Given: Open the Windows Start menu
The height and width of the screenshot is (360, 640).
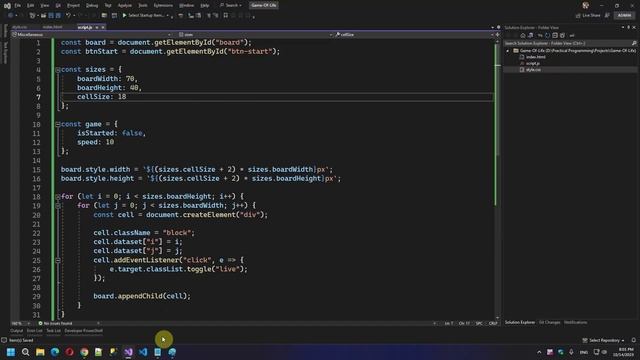Looking at the screenshot, I should 11,352.
